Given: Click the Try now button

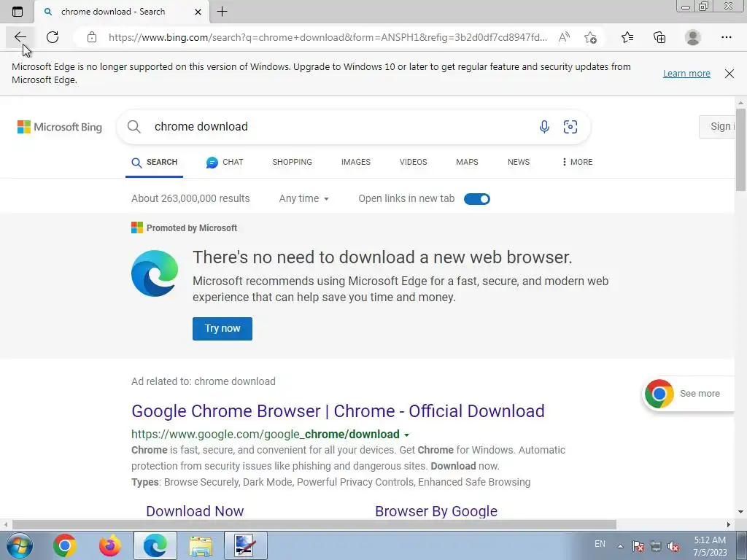Looking at the screenshot, I should [222, 329].
